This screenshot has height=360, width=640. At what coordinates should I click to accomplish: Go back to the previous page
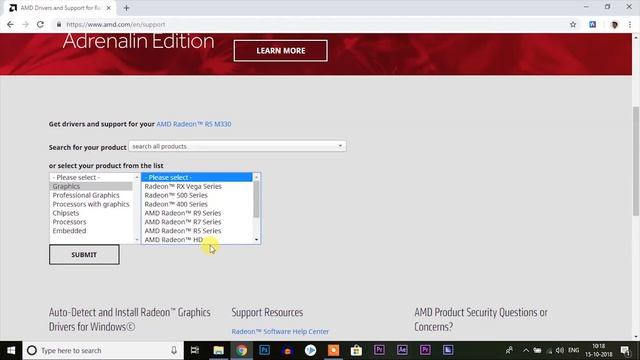tap(10, 24)
